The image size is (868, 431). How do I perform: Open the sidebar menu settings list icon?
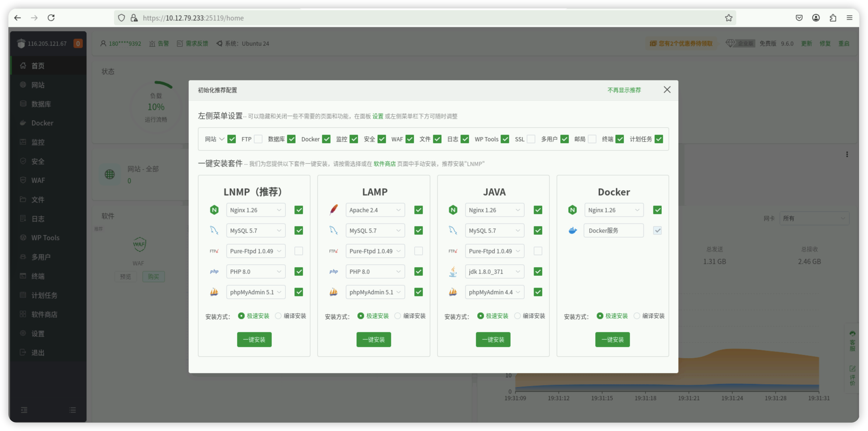click(x=73, y=410)
